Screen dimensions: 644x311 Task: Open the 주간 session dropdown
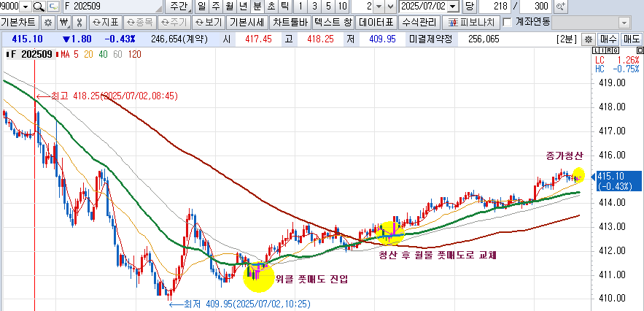179,6
